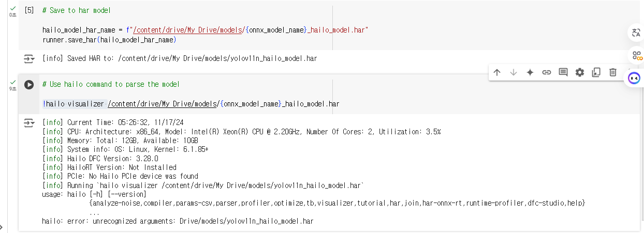Open cell settings gear
Image resolution: width=644 pixels, height=233 pixels.
(580, 72)
